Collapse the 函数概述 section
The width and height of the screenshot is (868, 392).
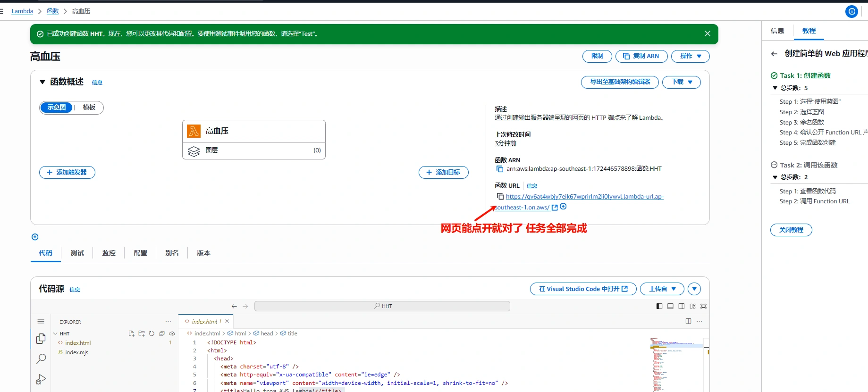[x=42, y=82]
